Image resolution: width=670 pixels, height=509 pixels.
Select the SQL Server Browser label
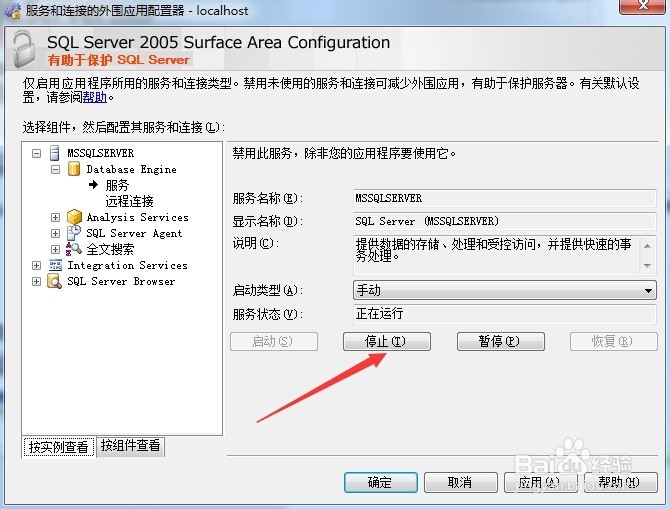tap(121, 281)
